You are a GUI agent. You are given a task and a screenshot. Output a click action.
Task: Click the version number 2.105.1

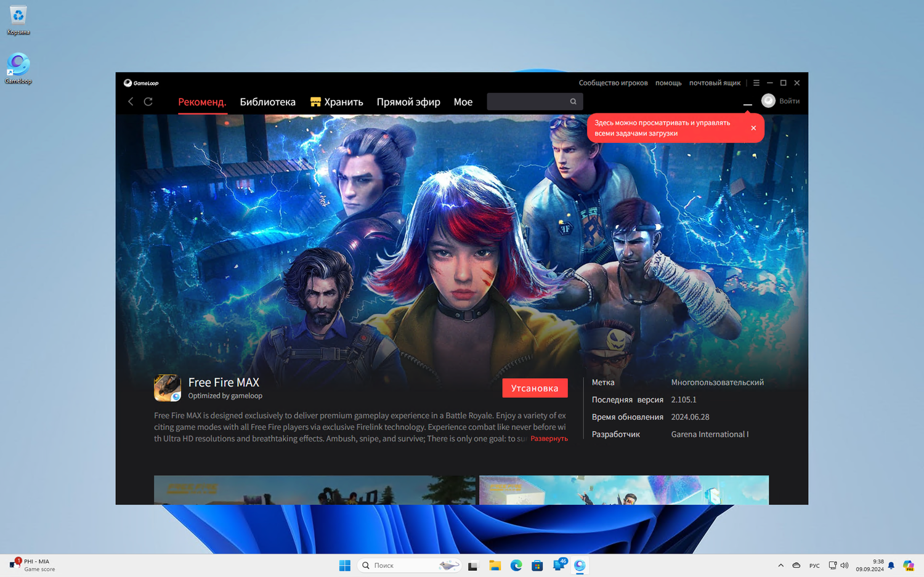(683, 400)
